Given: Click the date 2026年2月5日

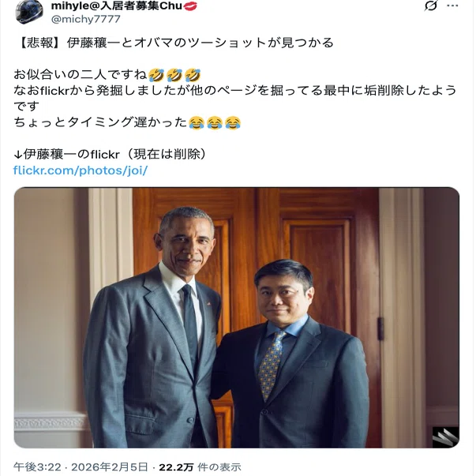Looking at the screenshot, I should pos(110,467).
